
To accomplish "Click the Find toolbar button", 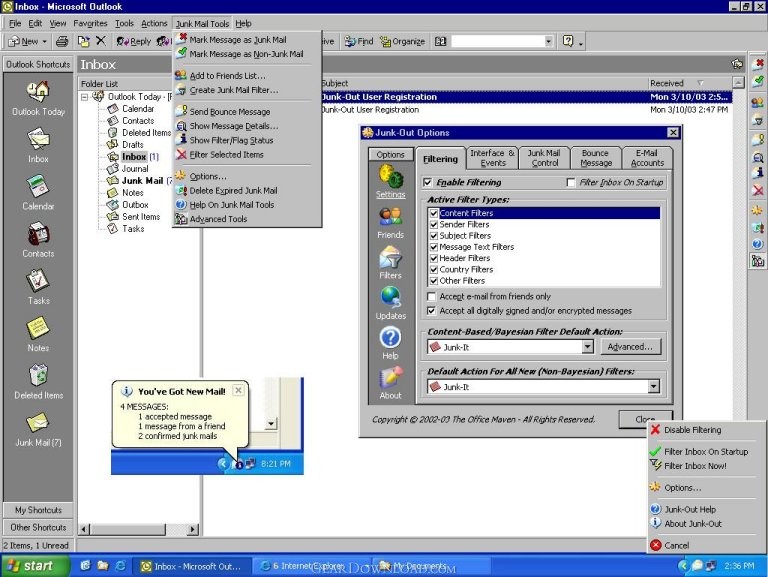I will 359,42.
